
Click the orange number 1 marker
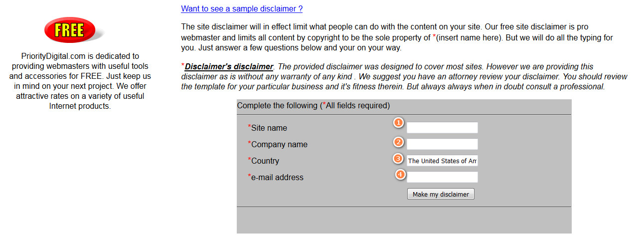point(398,123)
